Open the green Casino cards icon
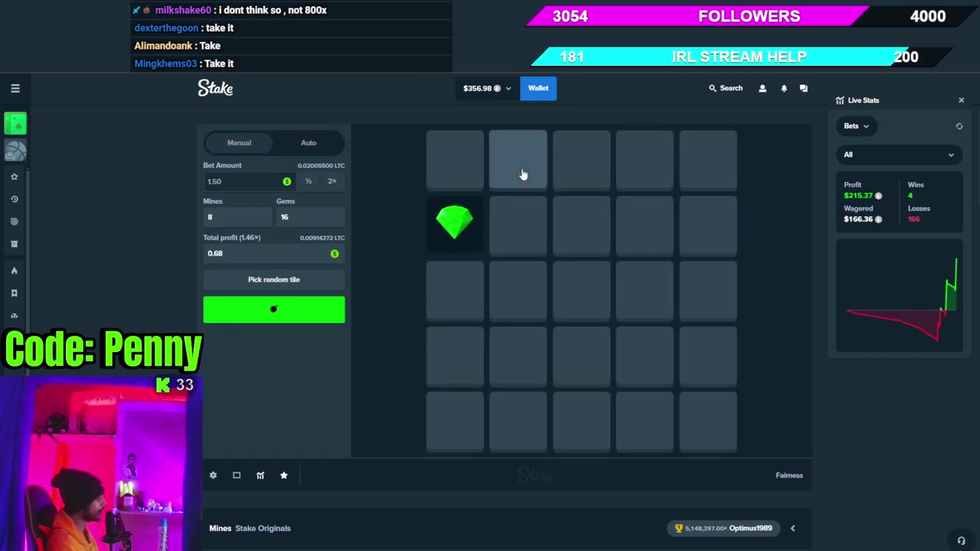Image resolution: width=980 pixels, height=551 pixels. point(15,123)
